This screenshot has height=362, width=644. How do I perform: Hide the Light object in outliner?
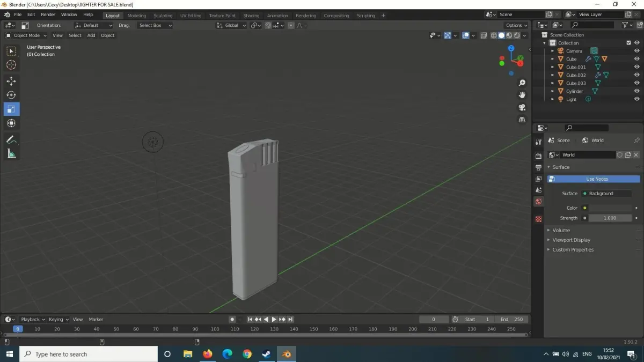[x=636, y=99]
